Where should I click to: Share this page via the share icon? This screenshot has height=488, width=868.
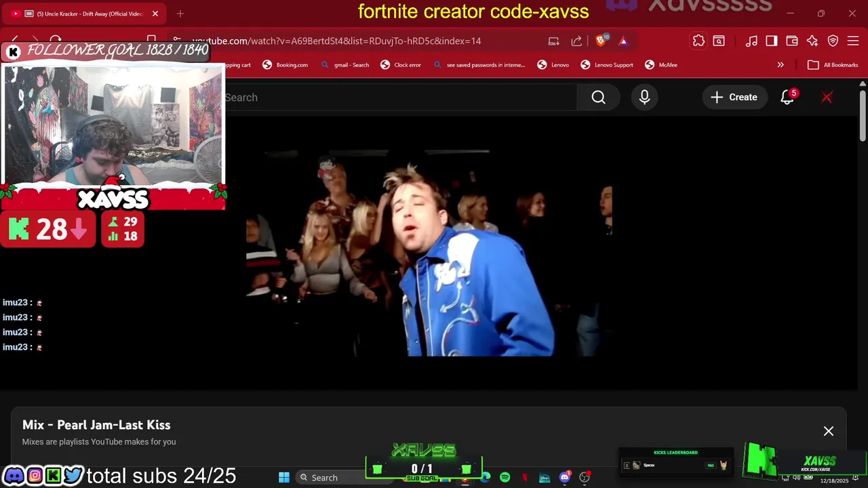[x=576, y=41]
